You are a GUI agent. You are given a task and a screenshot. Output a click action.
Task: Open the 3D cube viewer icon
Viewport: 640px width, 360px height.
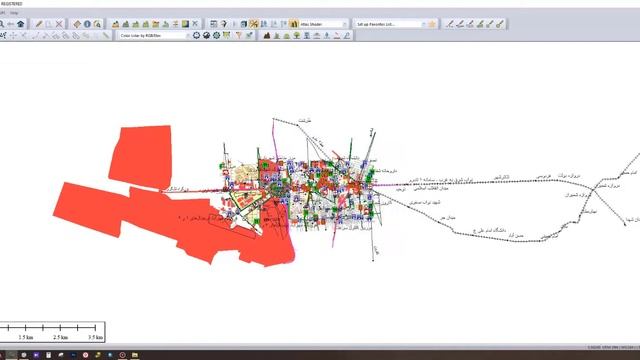(244, 24)
